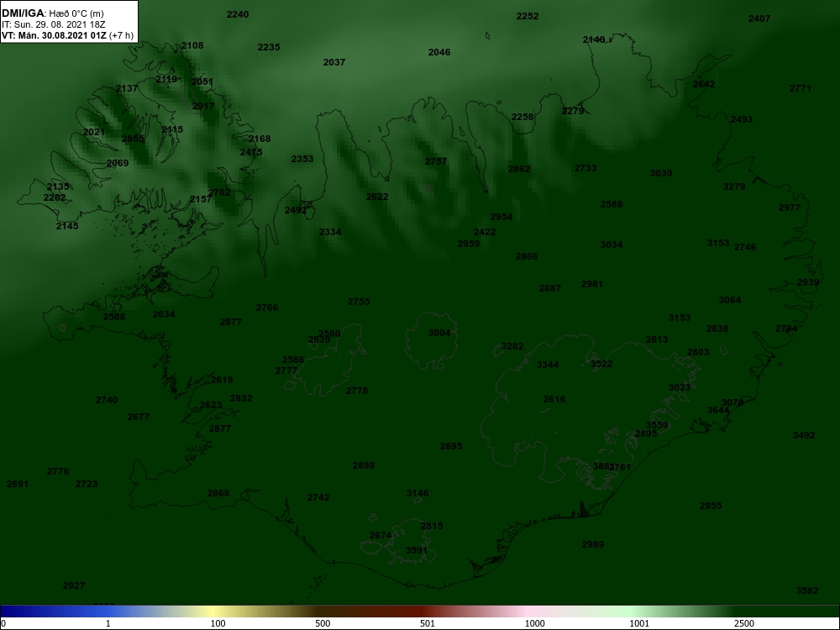Click the map value 2353
Image resolution: width=840 pixels, height=630 pixels.
[x=302, y=159]
